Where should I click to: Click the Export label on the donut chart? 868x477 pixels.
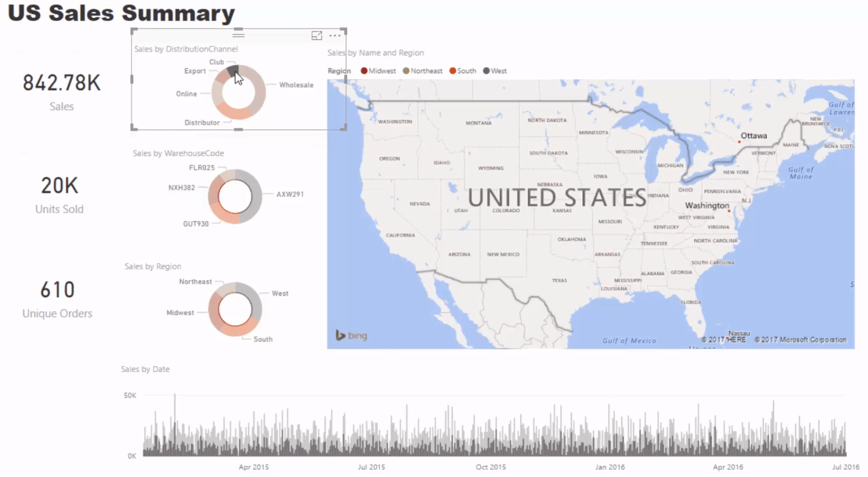[x=195, y=71]
